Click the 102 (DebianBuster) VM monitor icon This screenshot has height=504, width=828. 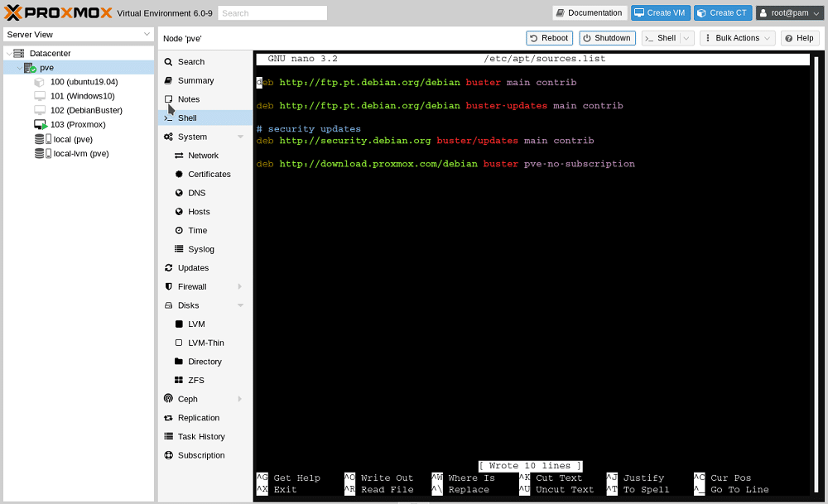40,110
